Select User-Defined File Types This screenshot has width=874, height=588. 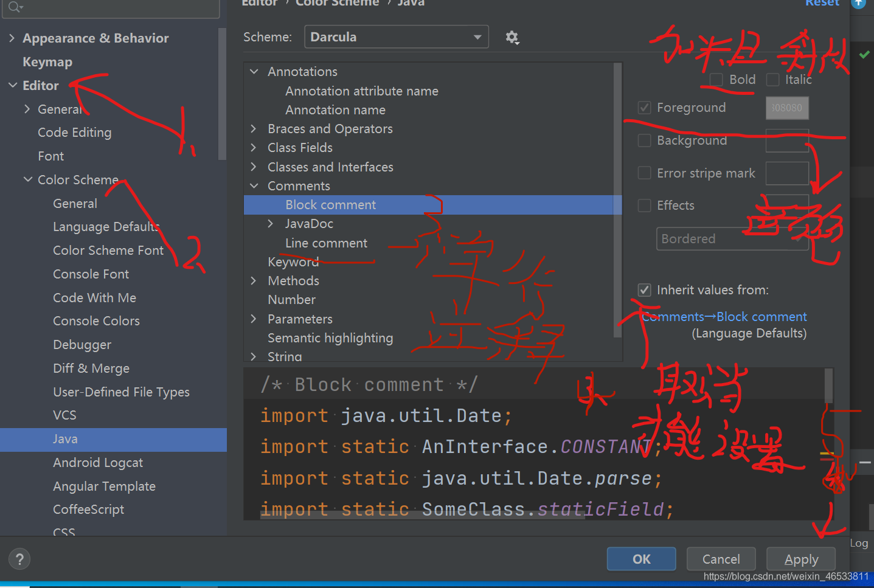click(x=122, y=392)
